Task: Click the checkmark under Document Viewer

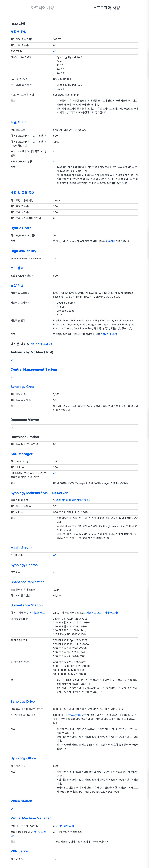Action: (12, 427)
